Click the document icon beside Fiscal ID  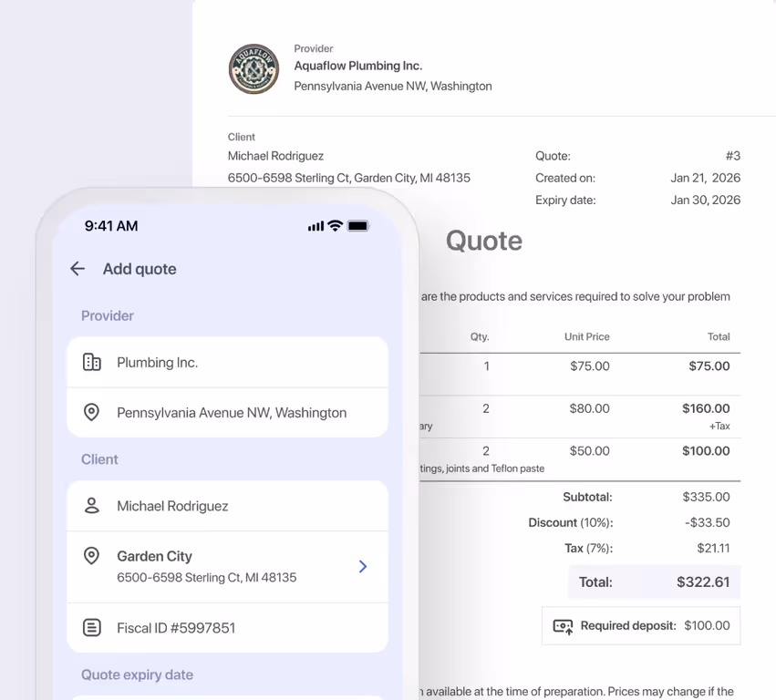coord(91,628)
